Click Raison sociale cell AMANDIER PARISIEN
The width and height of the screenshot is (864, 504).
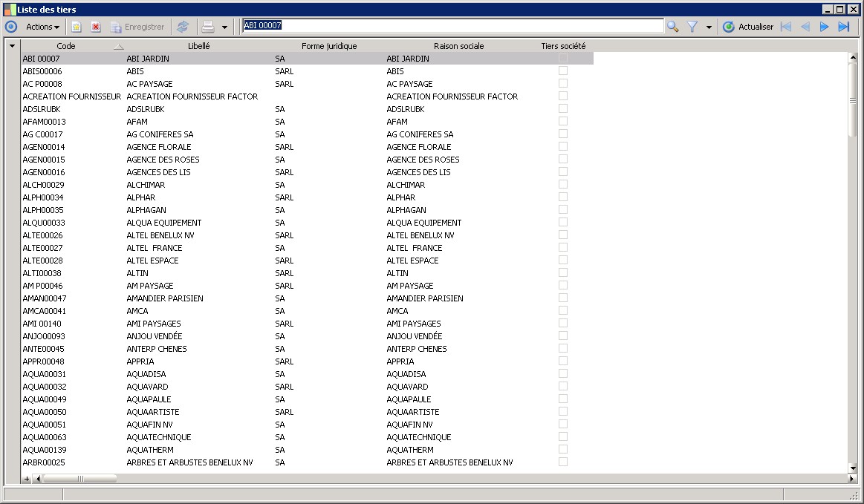425,298
